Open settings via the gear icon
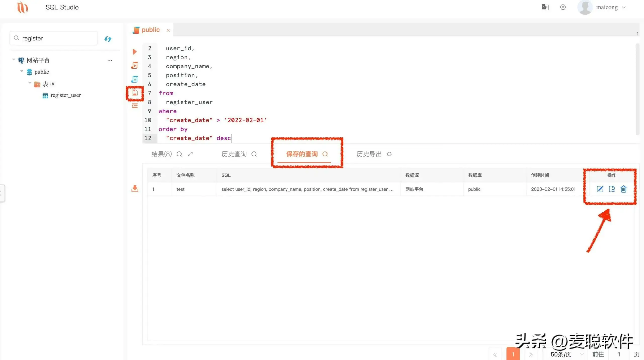Screen dimensions: 644x360 pyautogui.click(x=563, y=7)
